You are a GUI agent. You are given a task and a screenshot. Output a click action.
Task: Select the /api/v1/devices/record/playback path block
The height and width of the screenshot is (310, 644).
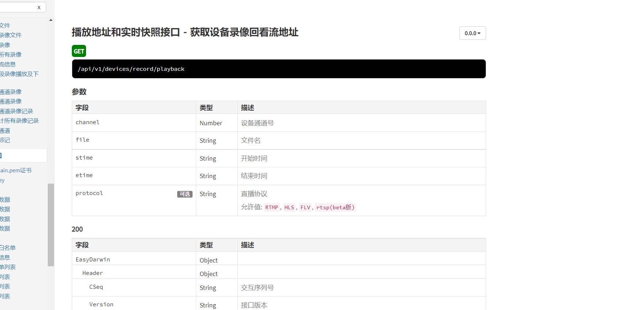click(279, 69)
